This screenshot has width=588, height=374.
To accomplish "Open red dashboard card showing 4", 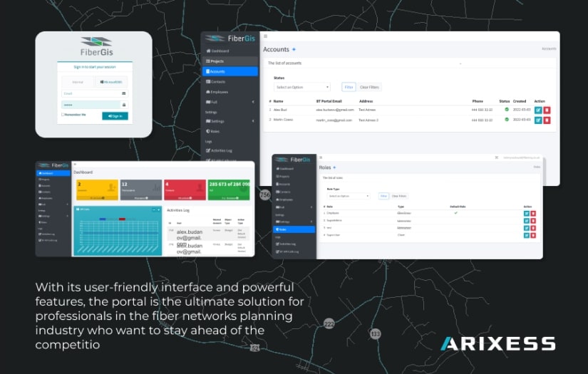I will (185, 189).
